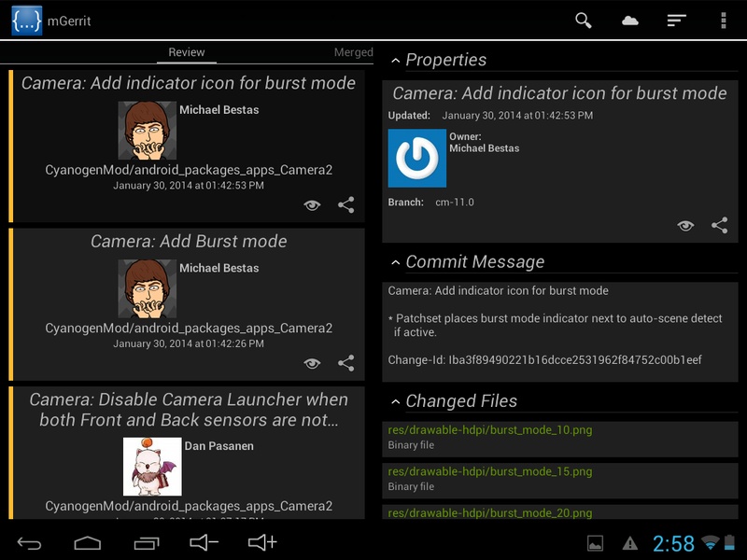The image size is (747, 560).
Task: Tap the Android back navigation button
Action: [29, 543]
